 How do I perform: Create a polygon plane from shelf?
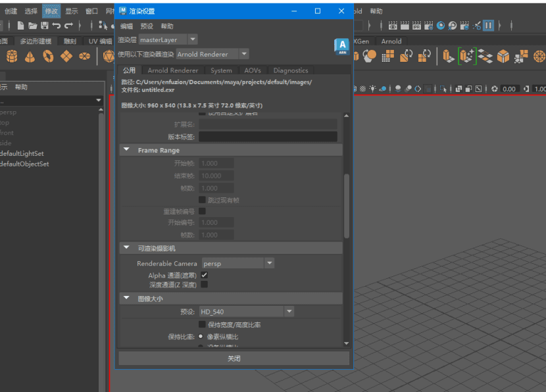[66, 56]
